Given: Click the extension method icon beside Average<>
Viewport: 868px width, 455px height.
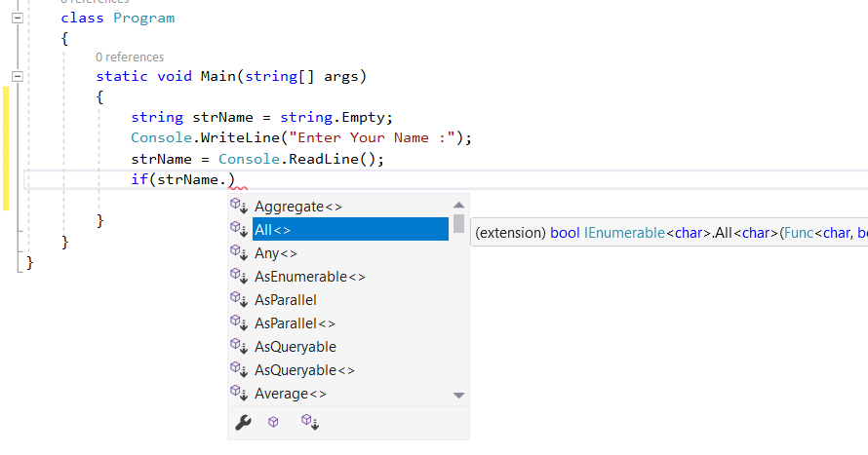Looking at the screenshot, I should [239, 393].
